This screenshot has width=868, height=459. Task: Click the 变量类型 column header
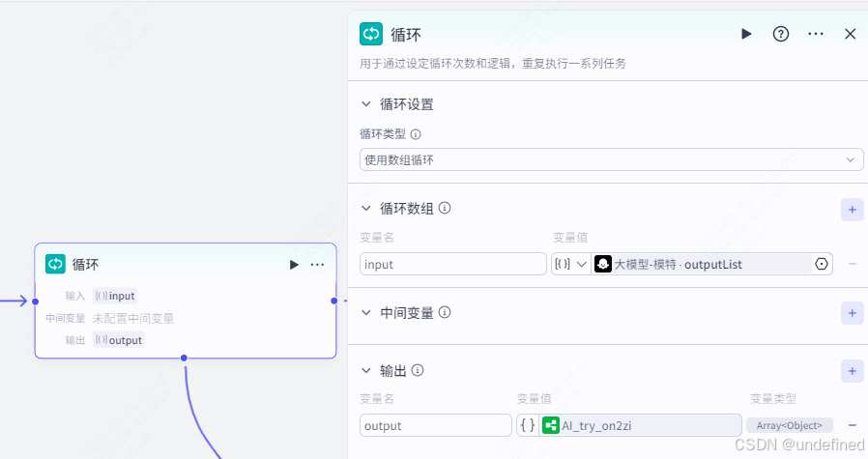pyautogui.click(x=772, y=399)
